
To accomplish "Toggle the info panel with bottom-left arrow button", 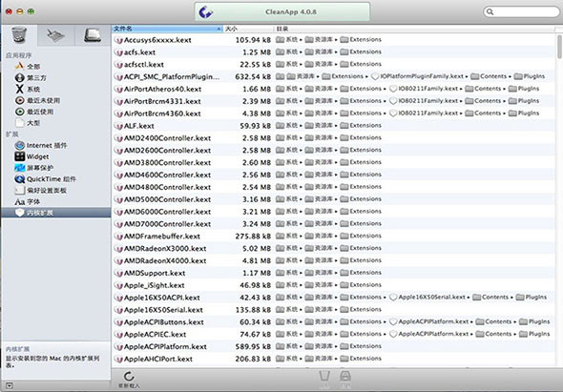I will 10,385.
